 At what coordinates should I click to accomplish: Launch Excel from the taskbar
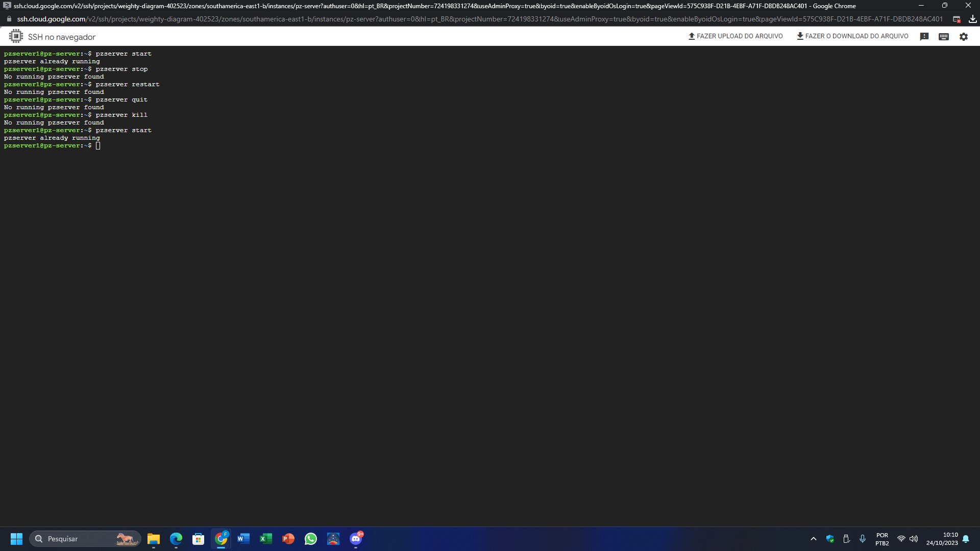pyautogui.click(x=266, y=538)
